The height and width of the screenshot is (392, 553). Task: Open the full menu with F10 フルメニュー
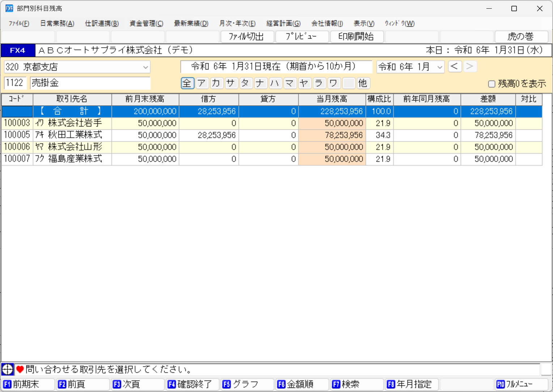[x=522, y=384]
